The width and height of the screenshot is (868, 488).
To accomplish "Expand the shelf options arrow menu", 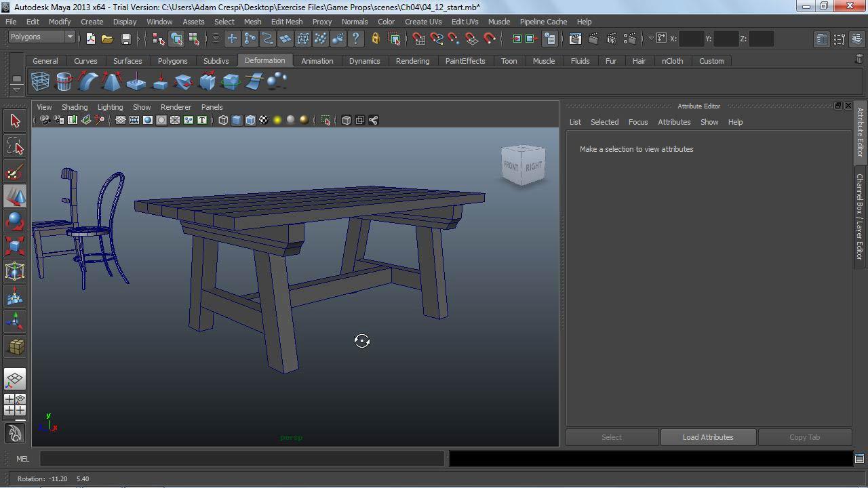I will (16, 89).
